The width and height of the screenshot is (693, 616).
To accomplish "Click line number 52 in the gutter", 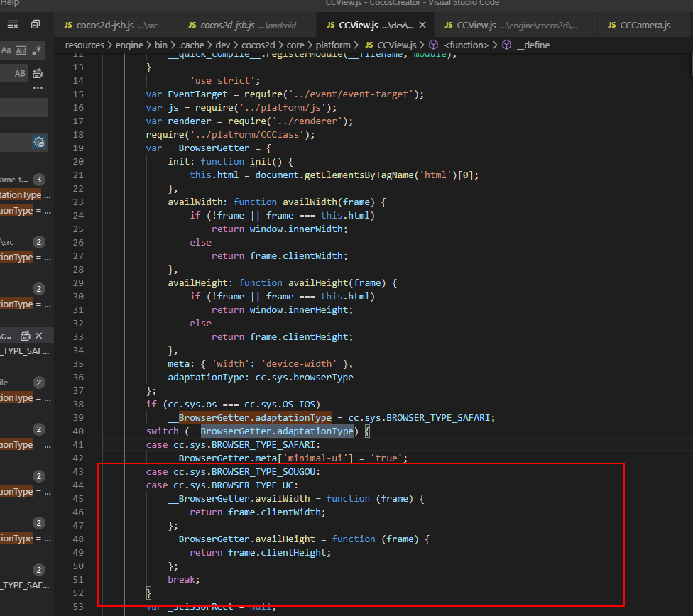I will click(78, 593).
